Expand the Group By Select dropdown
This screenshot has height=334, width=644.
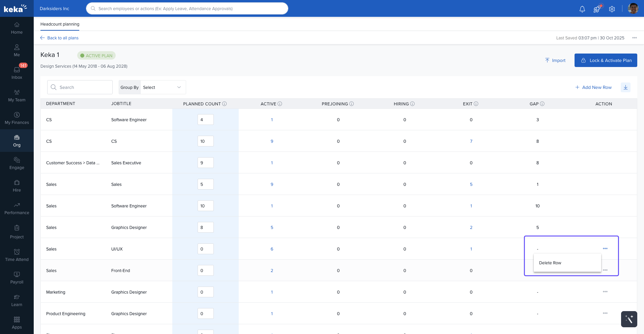click(163, 88)
